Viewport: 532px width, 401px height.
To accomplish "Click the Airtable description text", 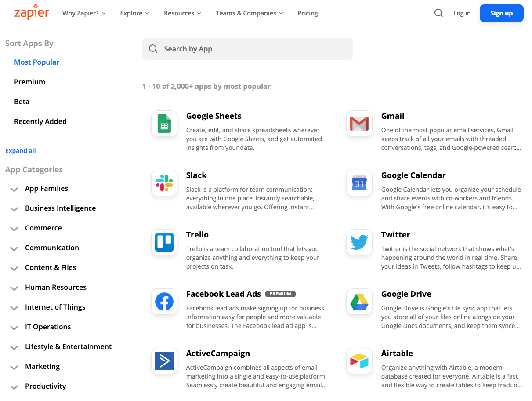I will pyautogui.click(x=452, y=376).
